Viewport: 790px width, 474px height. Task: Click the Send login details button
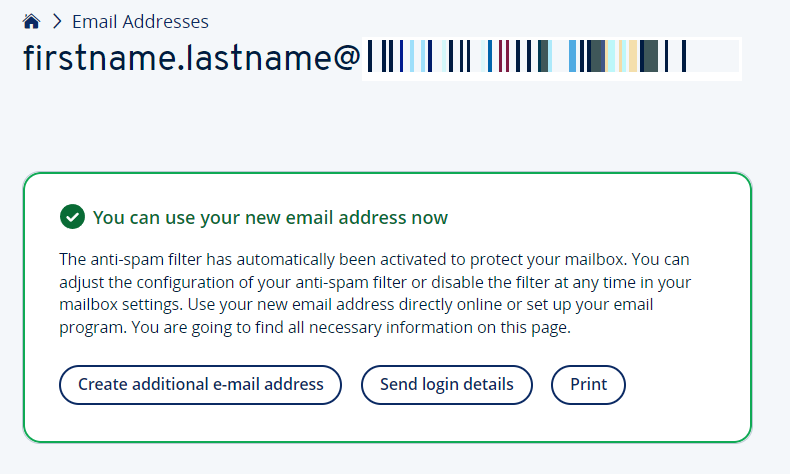[x=446, y=384]
